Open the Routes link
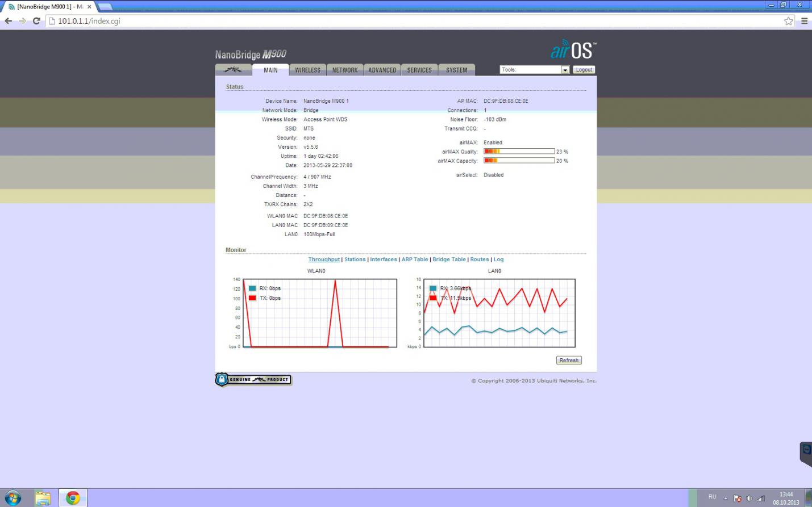The height and width of the screenshot is (507, 812). (480, 259)
